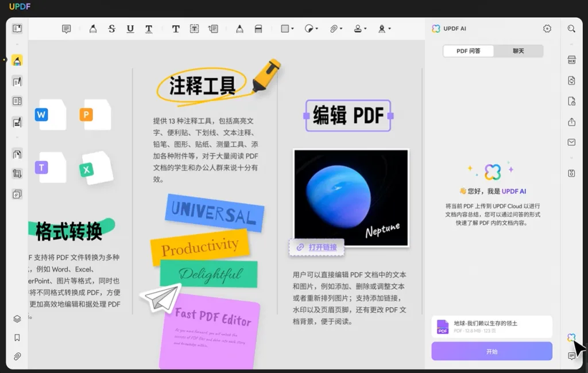This screenshot has width=588, height=373.
Task: Select the Strikethrough text tool
Action: pyautogui.click(x=111, y=29)
